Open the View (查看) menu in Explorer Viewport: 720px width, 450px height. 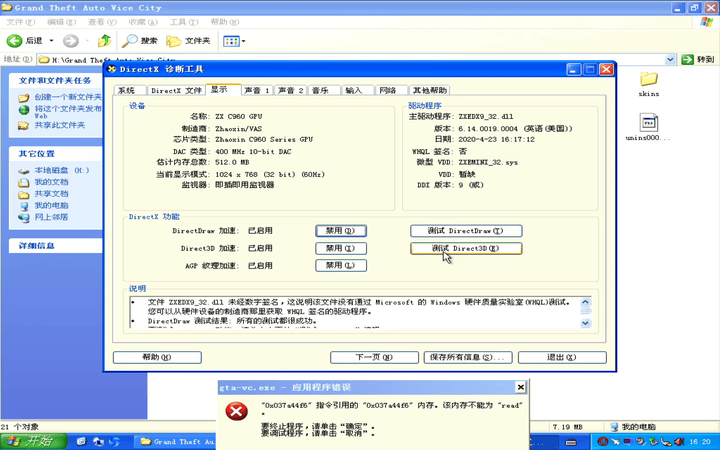[102, 22]
